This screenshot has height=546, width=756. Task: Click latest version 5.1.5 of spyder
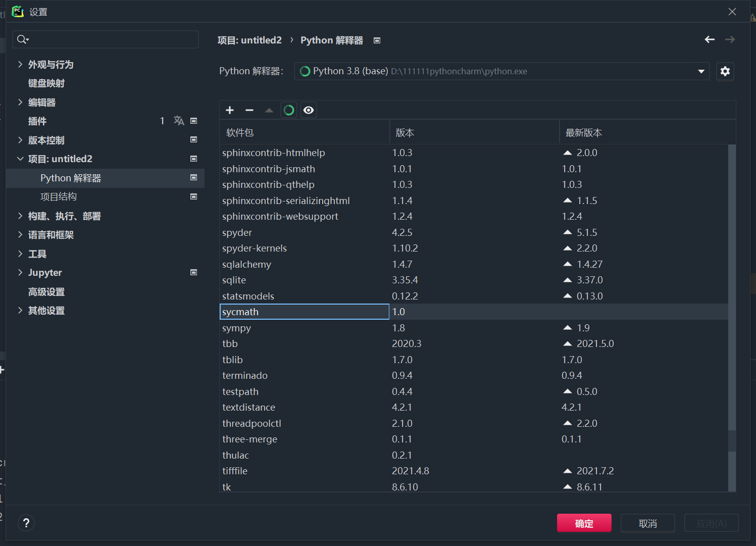[x=587, y=232]
